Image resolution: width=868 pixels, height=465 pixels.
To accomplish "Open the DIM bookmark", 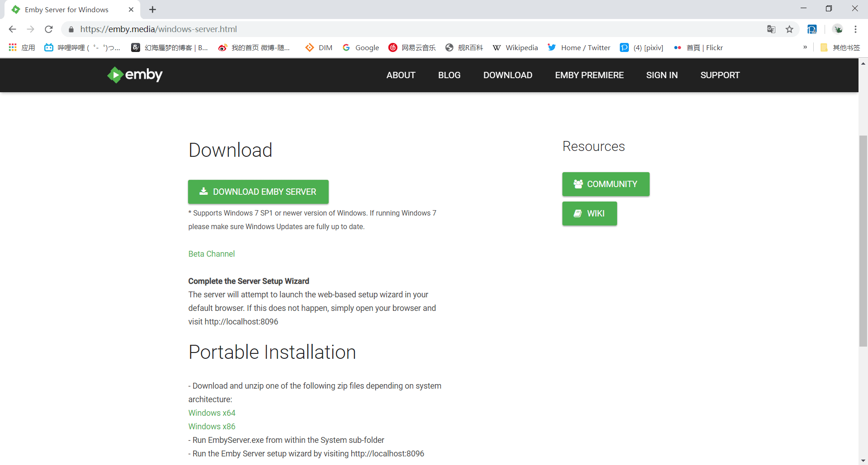I will (319, 47).
